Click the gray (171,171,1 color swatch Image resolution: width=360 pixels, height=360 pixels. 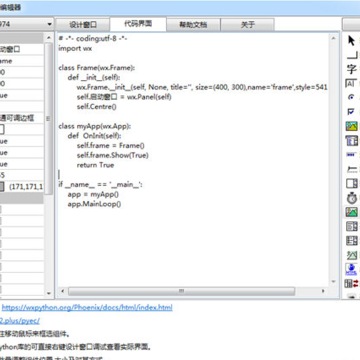[2, 186]
